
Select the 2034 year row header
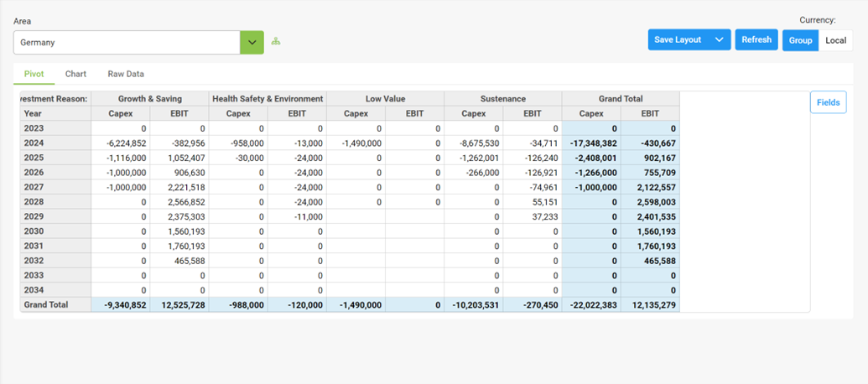(55, 289)
